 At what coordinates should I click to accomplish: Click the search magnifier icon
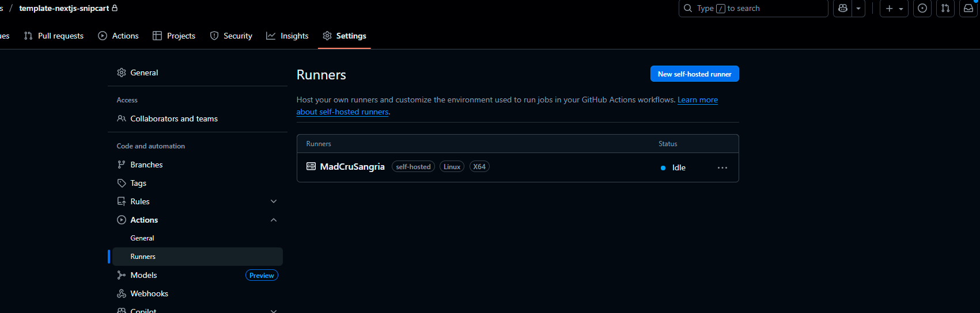[688, 8]
